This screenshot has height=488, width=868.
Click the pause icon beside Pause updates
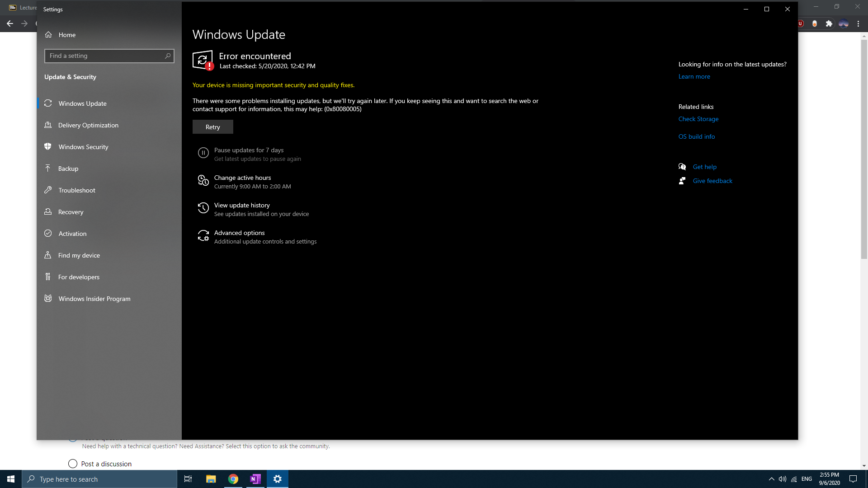[x=203, y=153]
